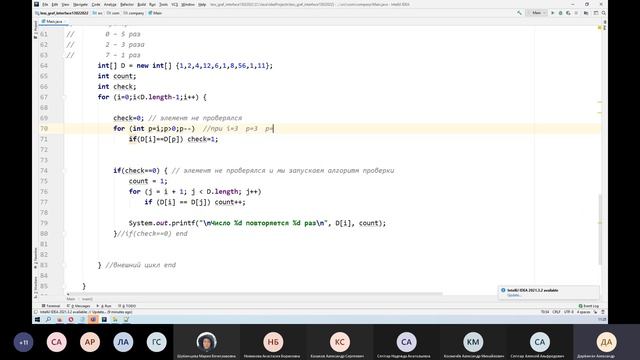This screenshot has width=640, height=360.
Task: Open the View menu
Action: point(65,4)
